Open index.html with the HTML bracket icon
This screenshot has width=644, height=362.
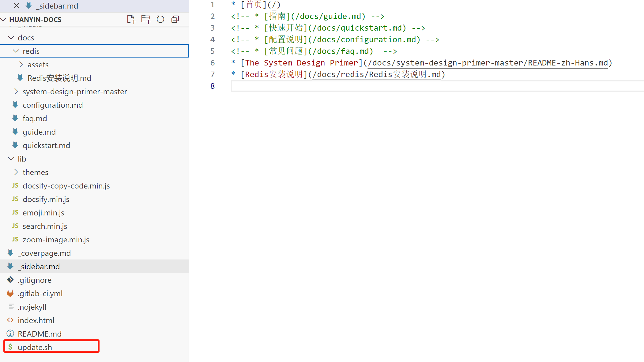point(36,320)
